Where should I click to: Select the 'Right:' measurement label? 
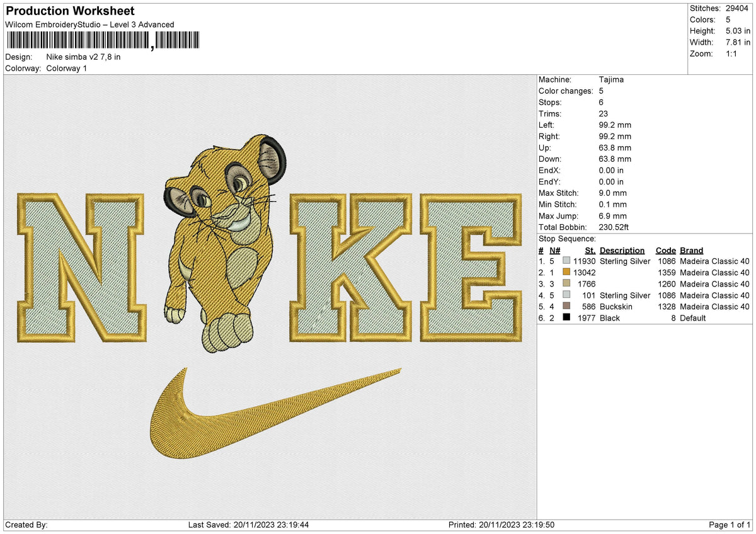point(550,137)
